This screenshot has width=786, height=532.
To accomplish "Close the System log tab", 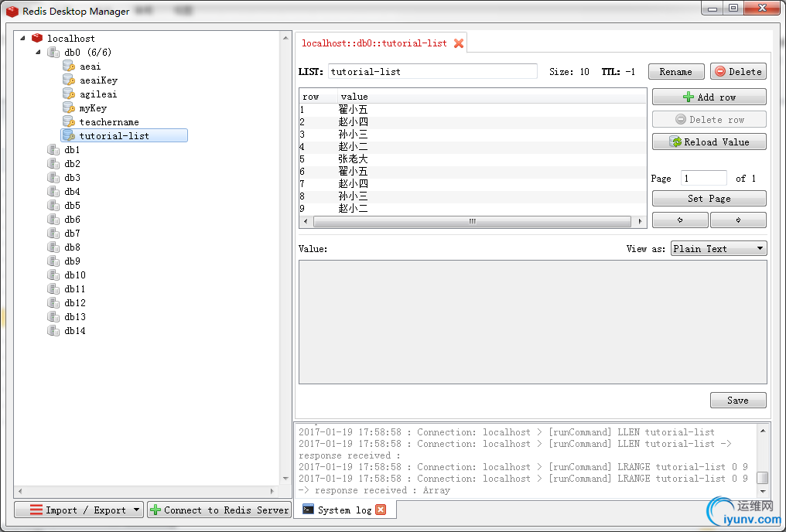I will tap(381, 510).
